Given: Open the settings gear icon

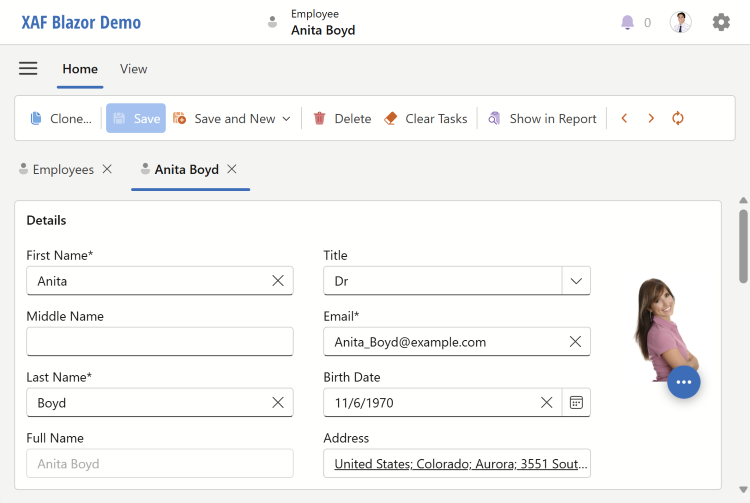Looking at the screenshot, I should [x=721, y=22].
